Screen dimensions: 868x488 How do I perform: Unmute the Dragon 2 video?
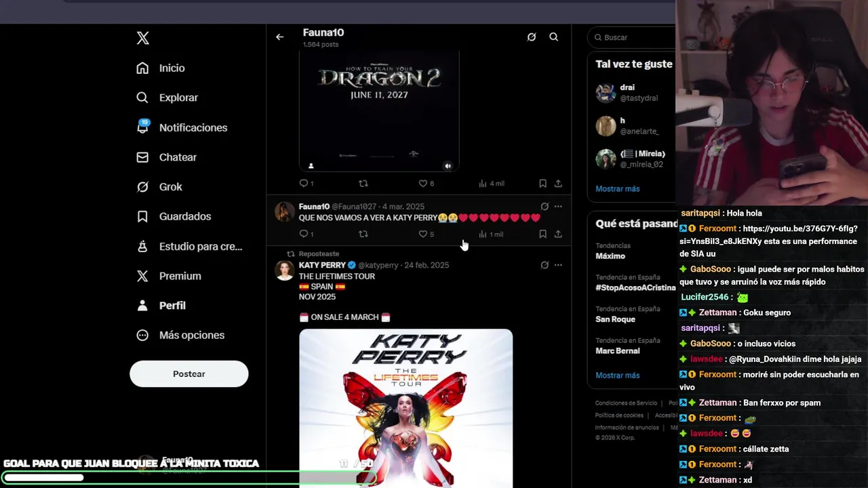point(448,165)
